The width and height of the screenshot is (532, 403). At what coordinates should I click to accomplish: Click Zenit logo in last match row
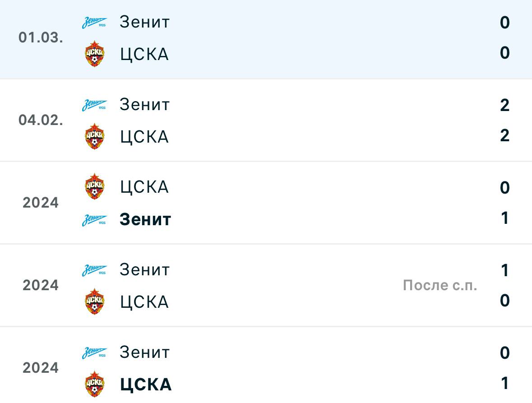point(94,353)
